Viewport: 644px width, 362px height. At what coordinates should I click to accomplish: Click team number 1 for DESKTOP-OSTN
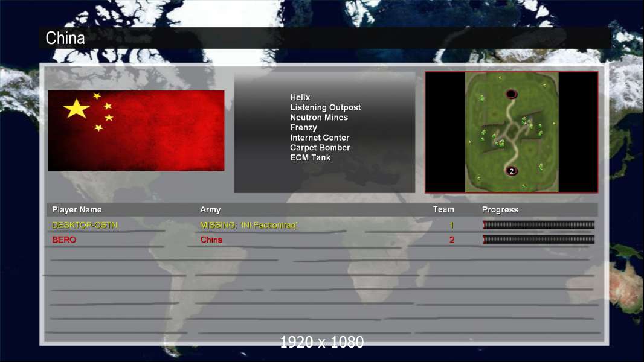[451, 225]
